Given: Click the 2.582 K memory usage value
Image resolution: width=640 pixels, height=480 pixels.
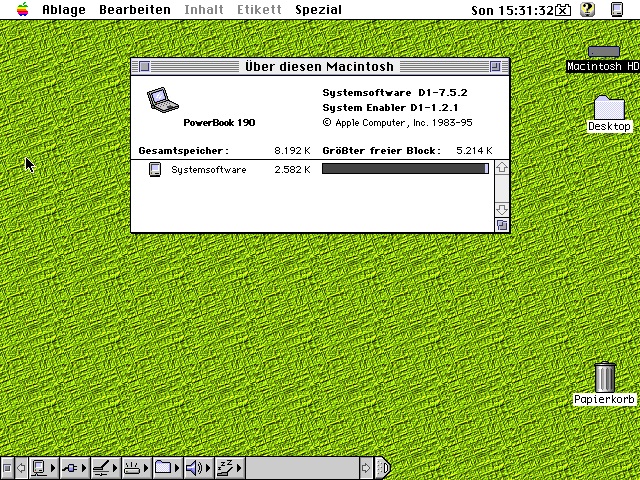Looking at the screenshot, I should (292, 169).
